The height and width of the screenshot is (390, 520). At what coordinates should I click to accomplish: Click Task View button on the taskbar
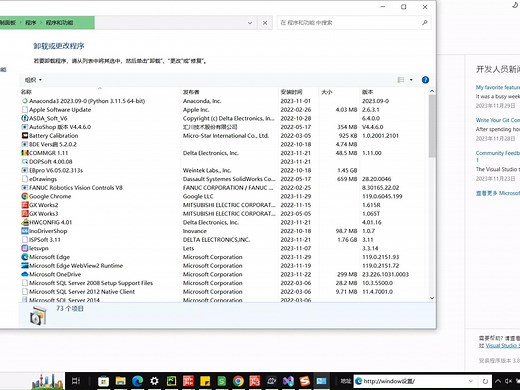tap(76, 381)
